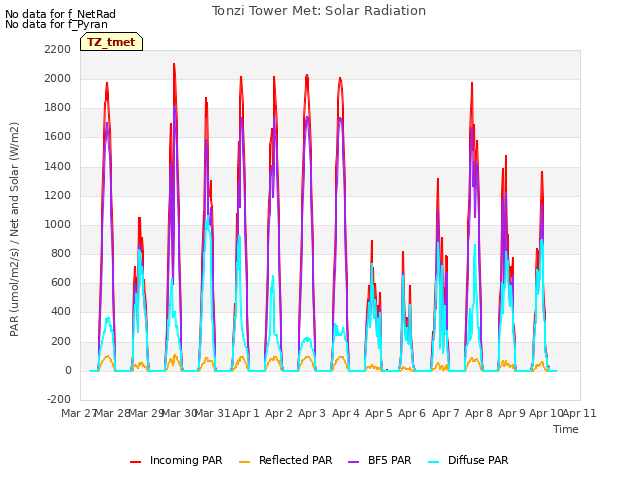Click the 2000 y-axis tick label

[58, 78]
